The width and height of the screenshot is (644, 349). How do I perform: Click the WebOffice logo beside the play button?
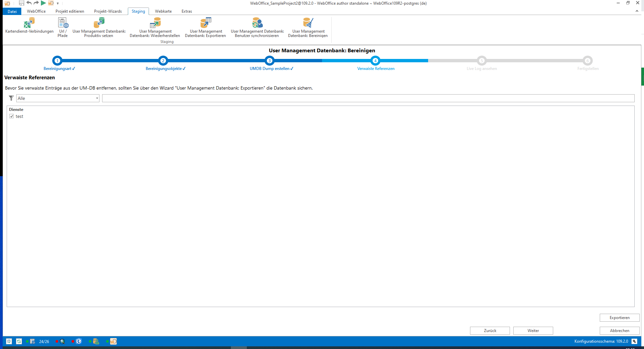coord(51,3)
